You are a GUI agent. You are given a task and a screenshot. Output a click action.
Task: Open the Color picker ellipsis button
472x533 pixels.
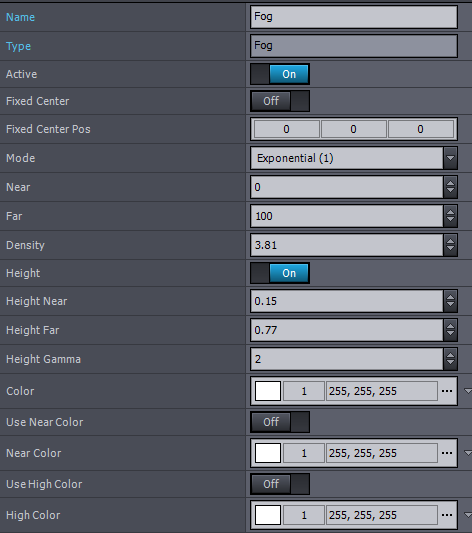tap(447, 391)
